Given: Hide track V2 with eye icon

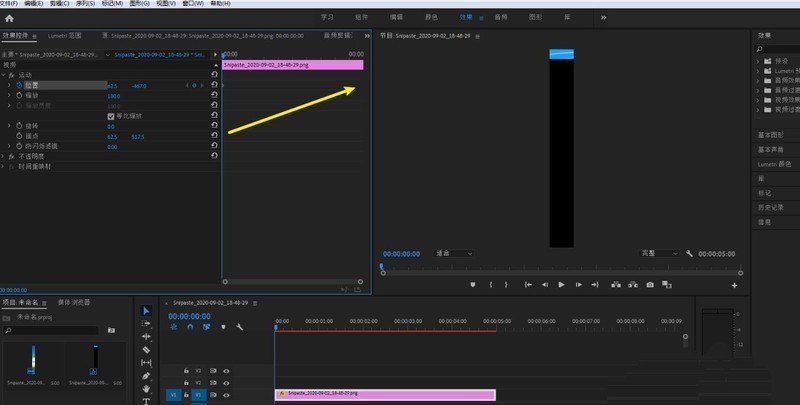Looking at the screenshot, I should point(226,382).
